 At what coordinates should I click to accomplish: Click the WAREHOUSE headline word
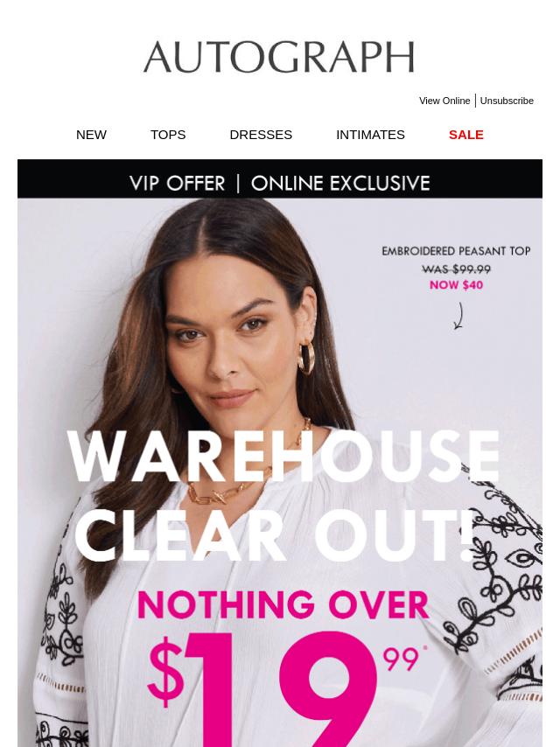pyautogui.click(x=283, y=456)
